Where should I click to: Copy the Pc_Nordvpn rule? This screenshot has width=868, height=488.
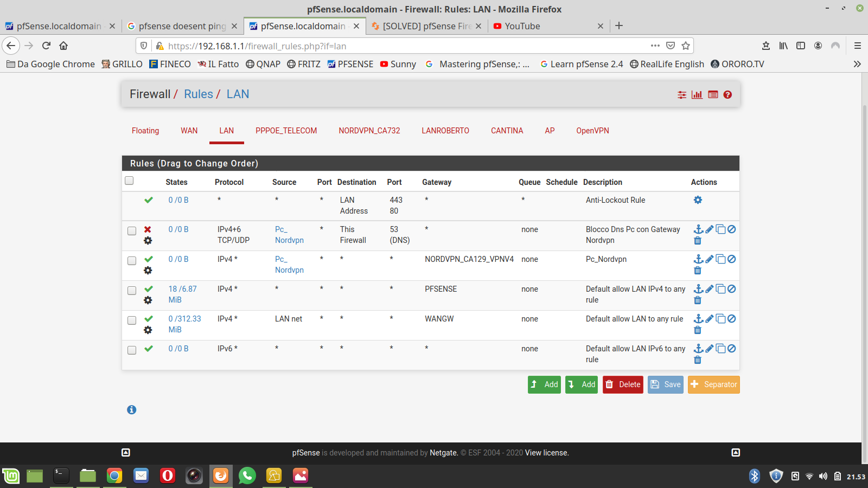[720, 259]
